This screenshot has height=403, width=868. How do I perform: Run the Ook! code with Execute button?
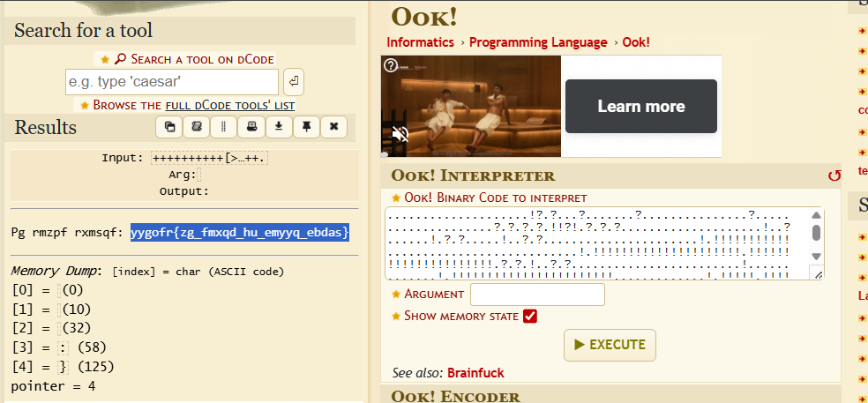(x=610, y=345)
